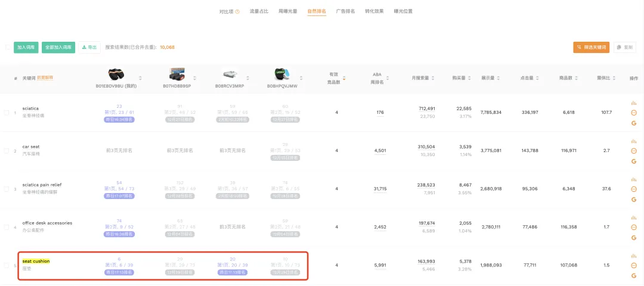This screenshot has width=644, height=286.
Task: Toggle the select-all checkbox above the table
Action: coord(7,47)
